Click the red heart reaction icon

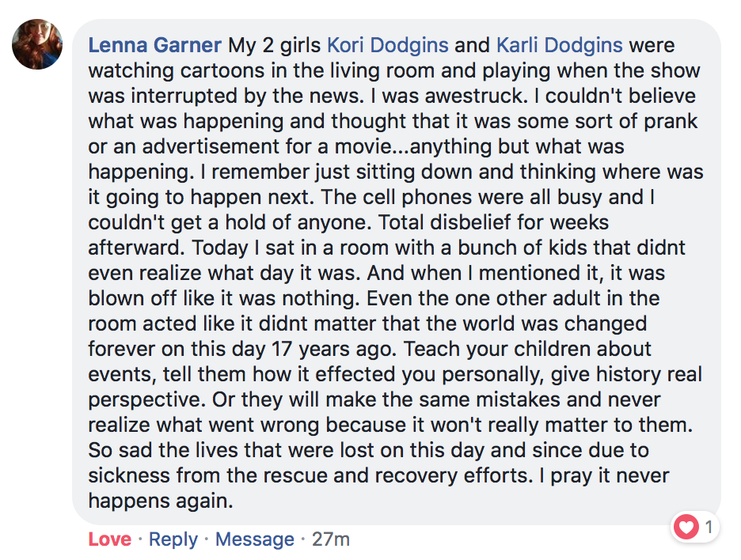click(x=686, y=527)
